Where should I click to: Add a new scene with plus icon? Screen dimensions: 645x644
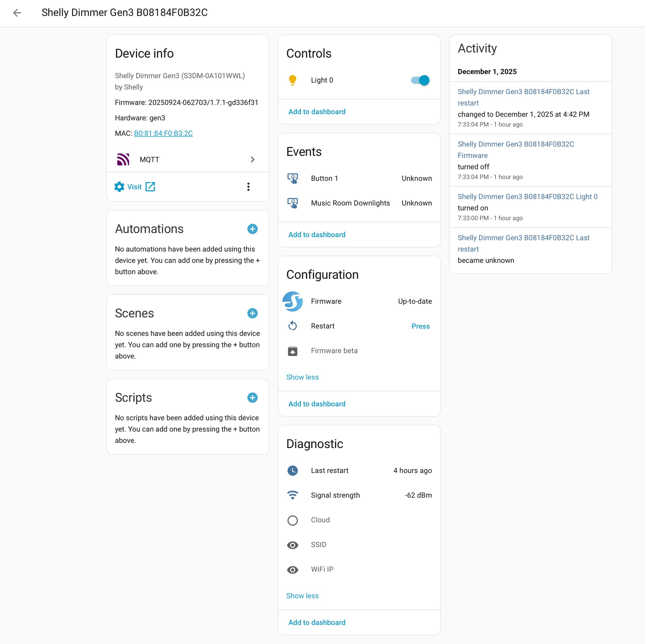point(252,313)
